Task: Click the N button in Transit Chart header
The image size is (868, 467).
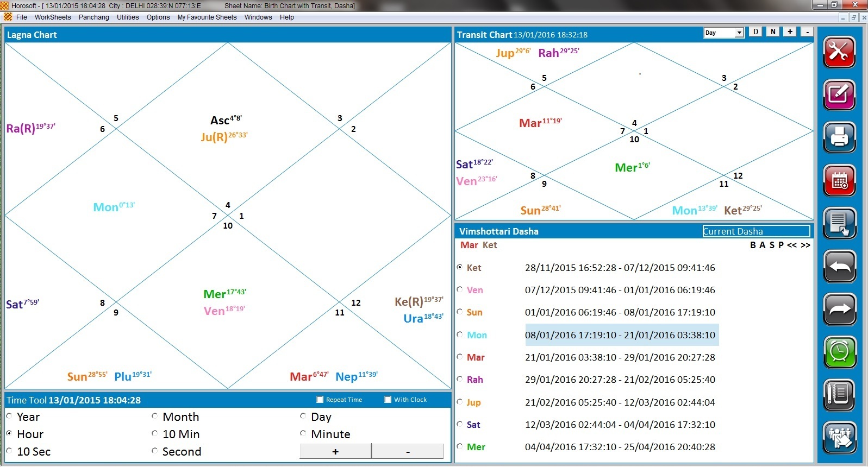Action: click(x=773, y=32)
